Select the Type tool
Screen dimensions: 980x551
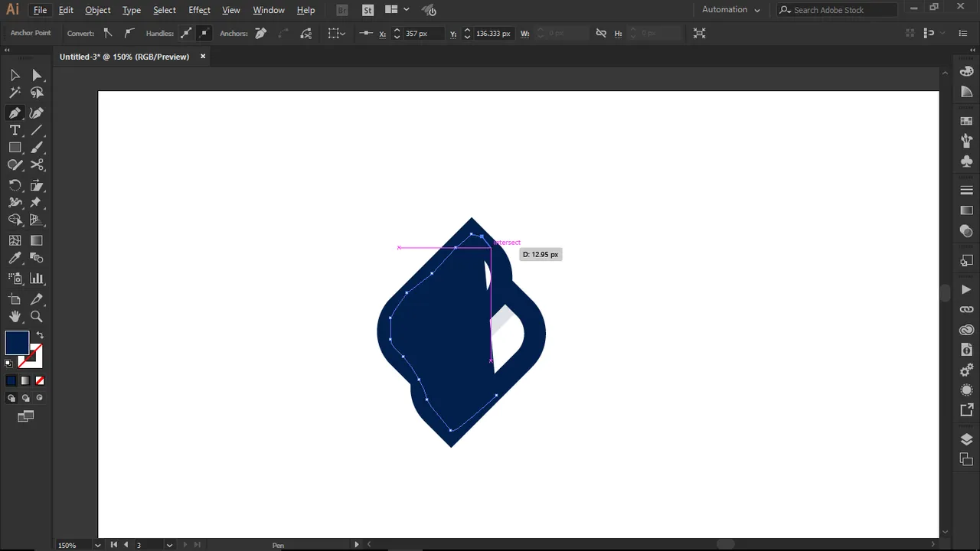15,130
